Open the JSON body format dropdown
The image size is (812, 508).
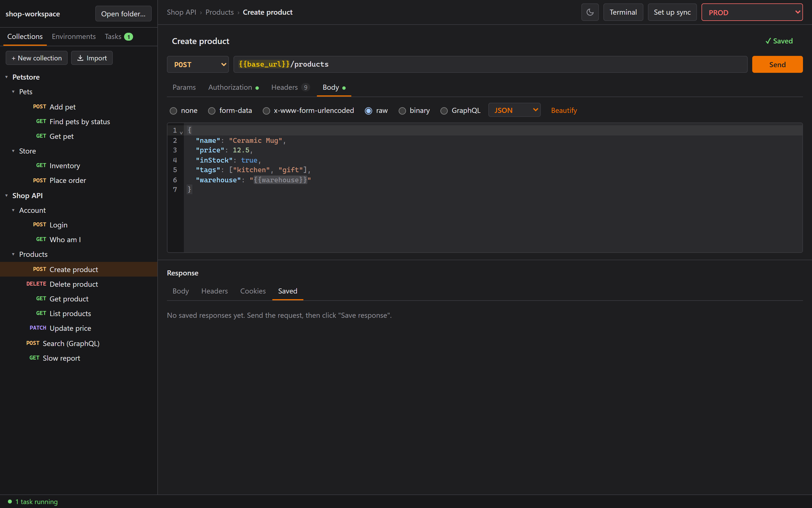click(514, 110)
